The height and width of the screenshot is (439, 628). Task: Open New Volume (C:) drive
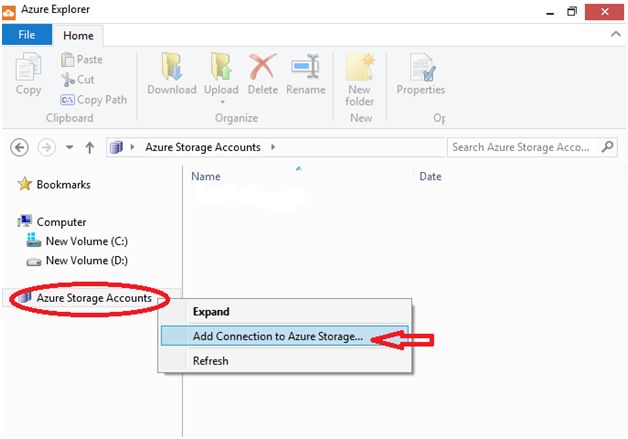point(87,242)
